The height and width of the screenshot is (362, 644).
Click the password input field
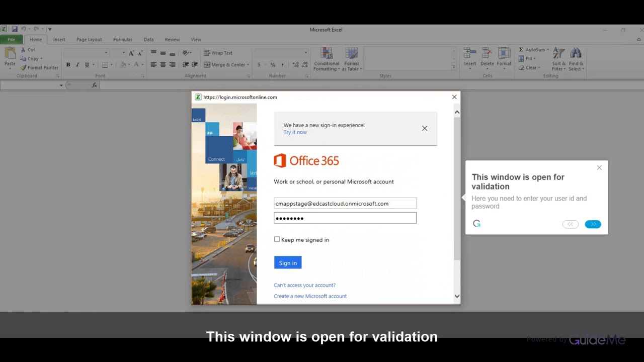pyautogui.click(x=345, y=218)
